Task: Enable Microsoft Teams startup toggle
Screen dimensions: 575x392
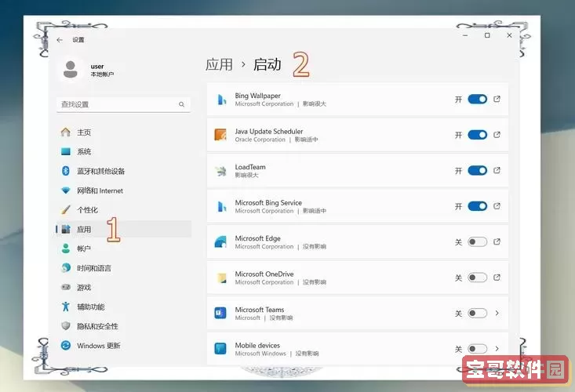Action: click(x=478, y=314)
